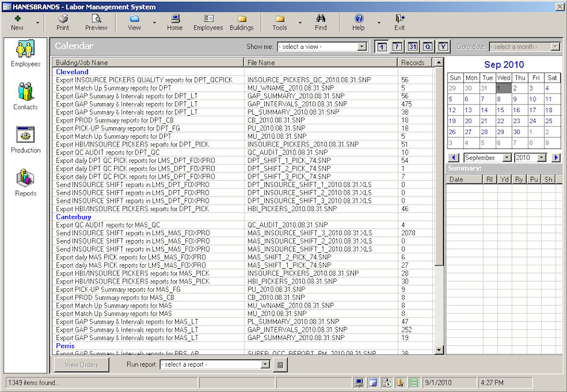567x392 pixels.
Task: Click the Exit toolbar icon
Action: click(x=399, y=22)
